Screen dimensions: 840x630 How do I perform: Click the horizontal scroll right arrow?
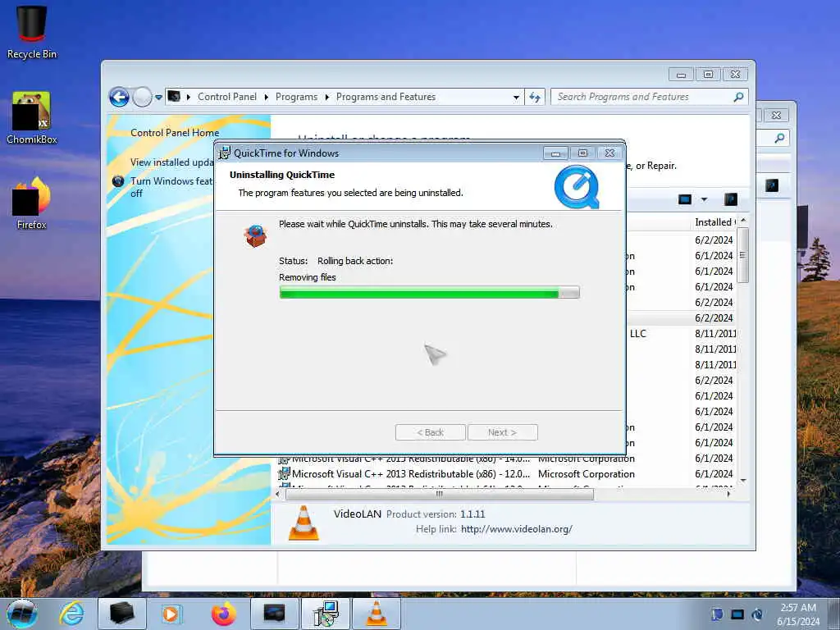(728, 495)
